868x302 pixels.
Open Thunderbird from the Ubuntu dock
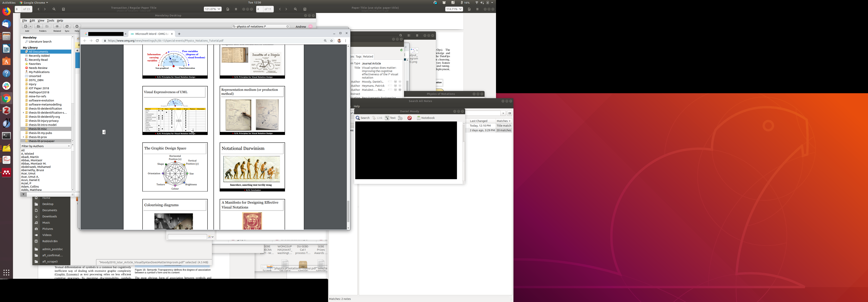6,24
